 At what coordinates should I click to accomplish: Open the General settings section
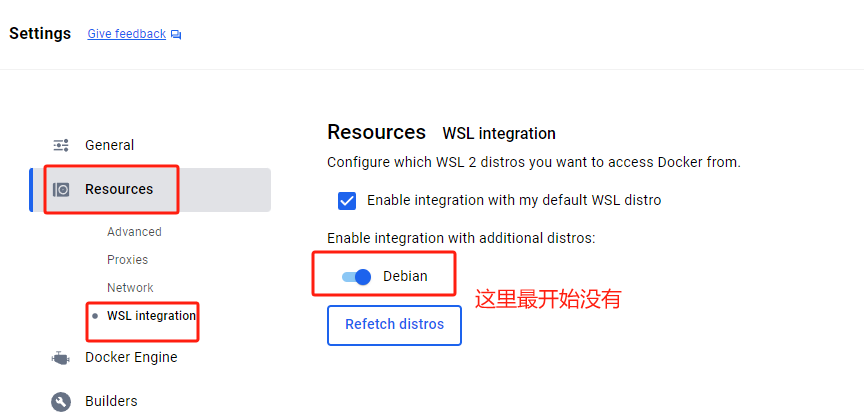pyautogui.click(x=109, y=145)
